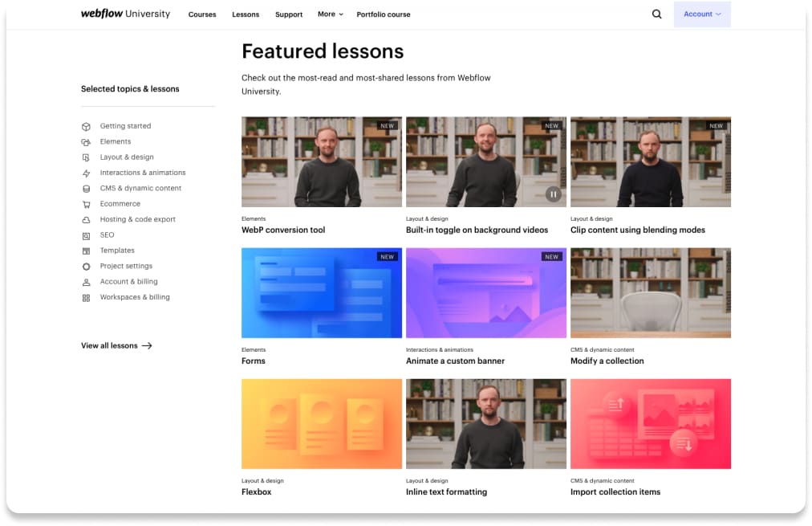Image resolution: width=812 pixels, height=526 pixels.
Task: Select the Workspaces & billing grid icon
Action: (x=86, y=297)
